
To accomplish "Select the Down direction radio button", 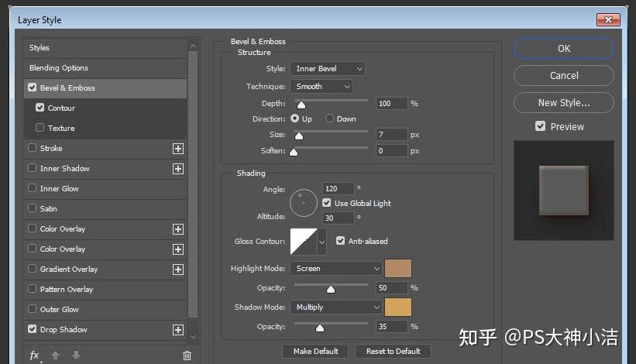I will (x=329, y=118).
